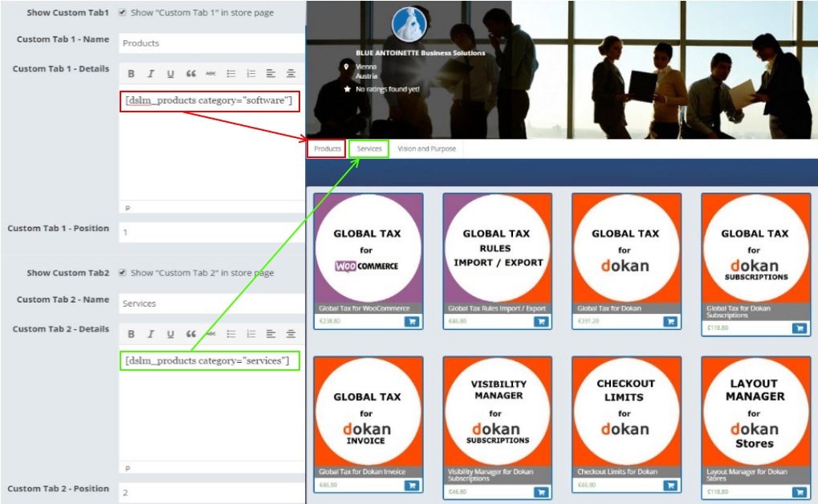This screenshot has width=818, height=504.
Task: Center text in Custom Tab 1 Details editor
Action: pos(291,74)
